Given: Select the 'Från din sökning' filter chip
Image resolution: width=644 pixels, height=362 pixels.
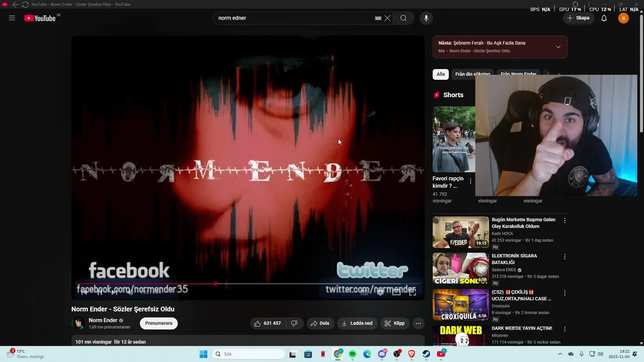Looking at the screenshot, I should click(x=472, y=74).
